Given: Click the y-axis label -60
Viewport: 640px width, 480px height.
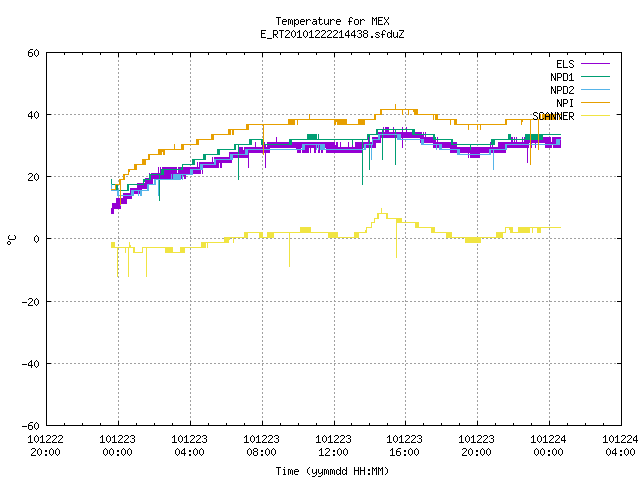Looking at the screenshot, I should point(31,426).
